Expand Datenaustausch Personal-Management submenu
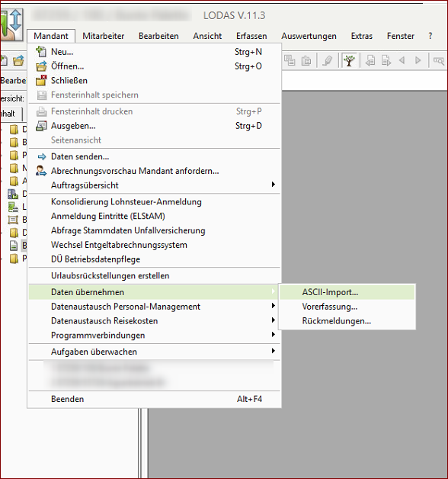 pyautogui.click(x=155, y=307)
